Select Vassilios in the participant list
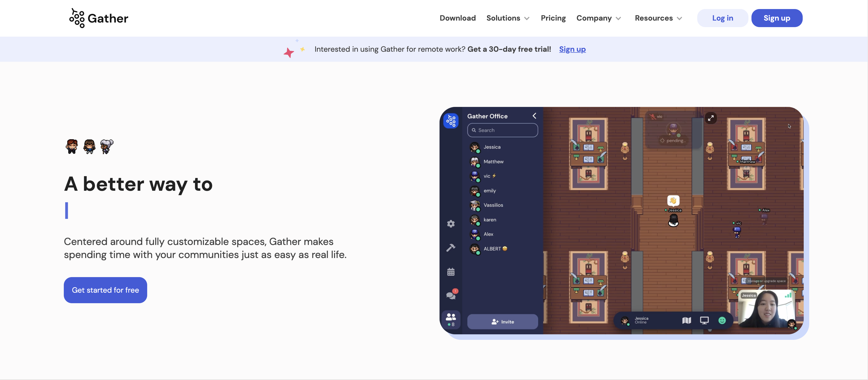This screenshot has width=868, height=380. 493,205
